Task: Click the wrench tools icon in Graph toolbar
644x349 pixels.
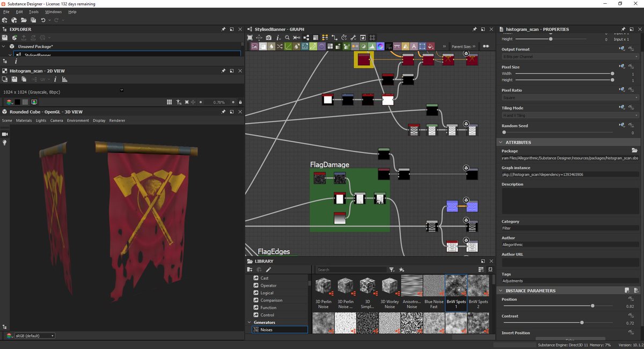Action: [x=353, y=38]
